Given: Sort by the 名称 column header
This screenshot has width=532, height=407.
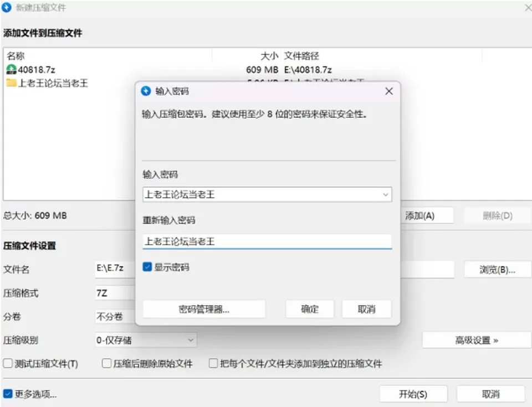Looking at the screenshot, I should point(109,55).
